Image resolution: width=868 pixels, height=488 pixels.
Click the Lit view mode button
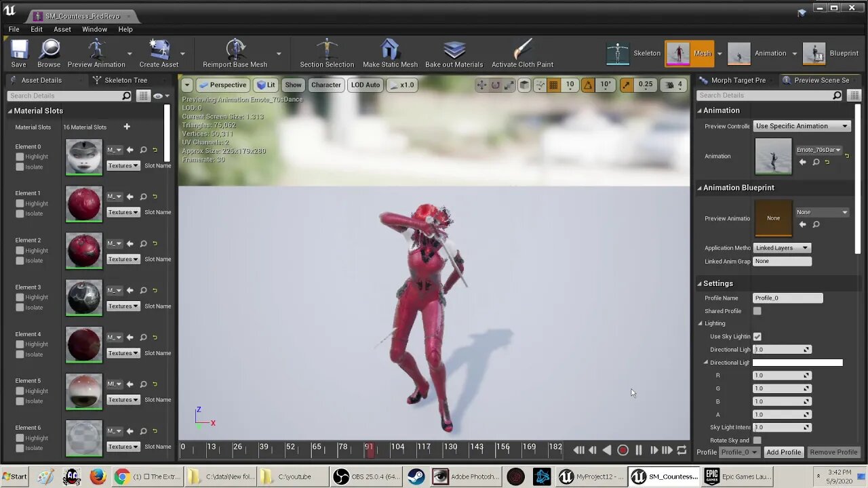point(266,85)
